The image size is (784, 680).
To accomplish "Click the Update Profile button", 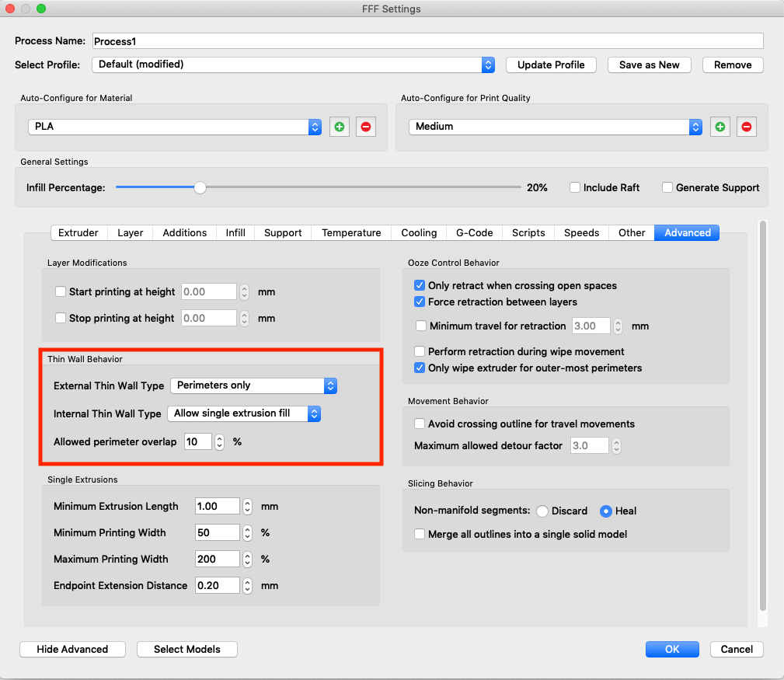I will coord(551,65).
